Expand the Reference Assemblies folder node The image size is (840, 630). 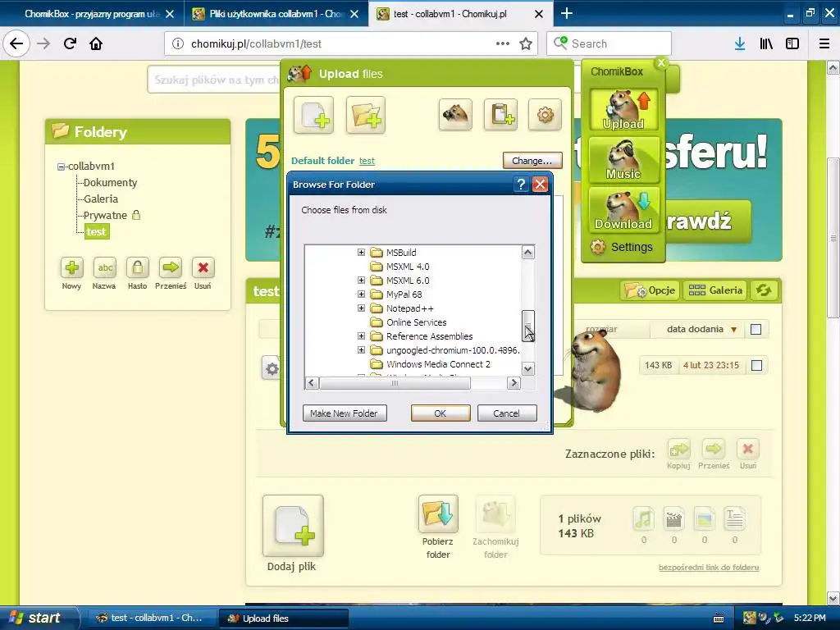361,336
